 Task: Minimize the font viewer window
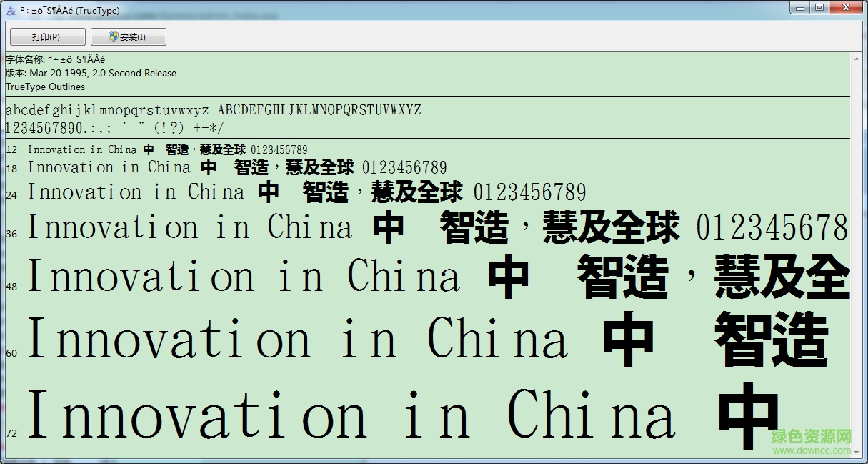coord(799,8)
